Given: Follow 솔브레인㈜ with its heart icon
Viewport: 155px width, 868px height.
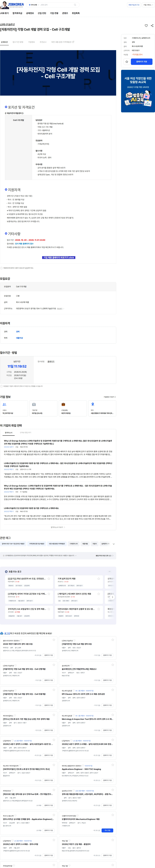Looking at the screenshot, I should point(72,666).
